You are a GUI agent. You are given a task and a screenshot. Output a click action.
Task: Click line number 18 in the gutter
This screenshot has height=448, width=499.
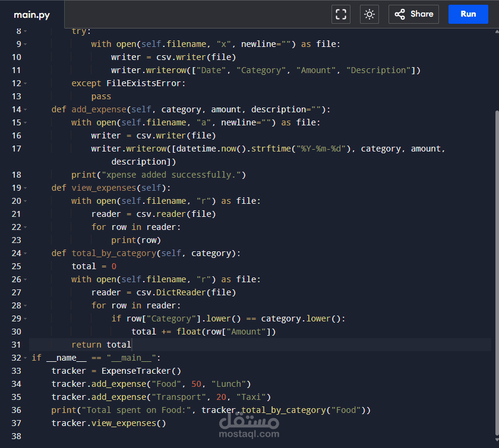point(17,175)
